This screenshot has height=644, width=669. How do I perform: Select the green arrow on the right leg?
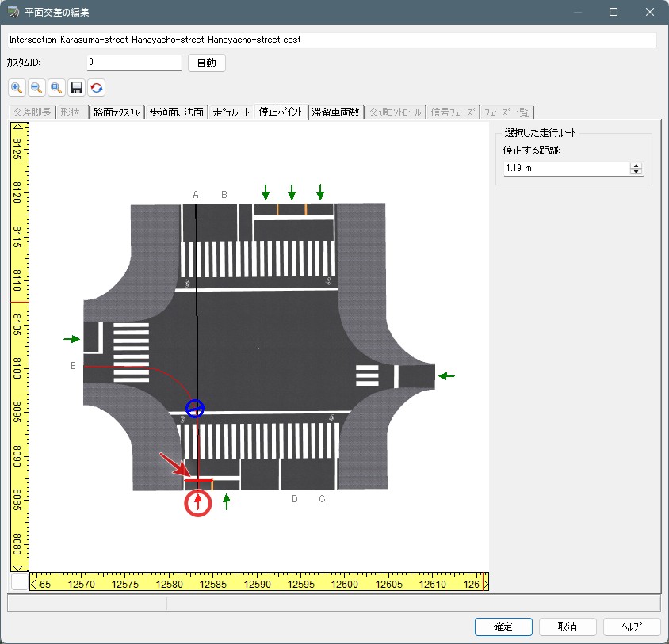tap(447, 376)
